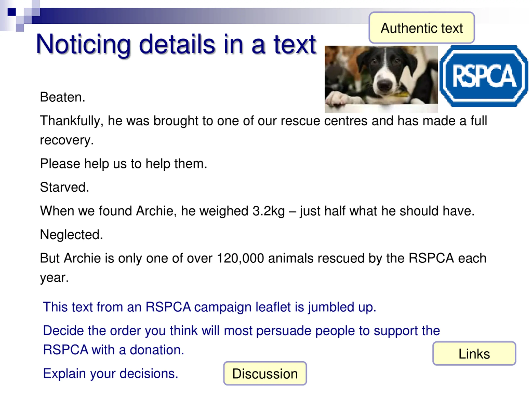Pick the word 'Starved.'
Viewport: 532px width, 399px height.
point(64,187)
